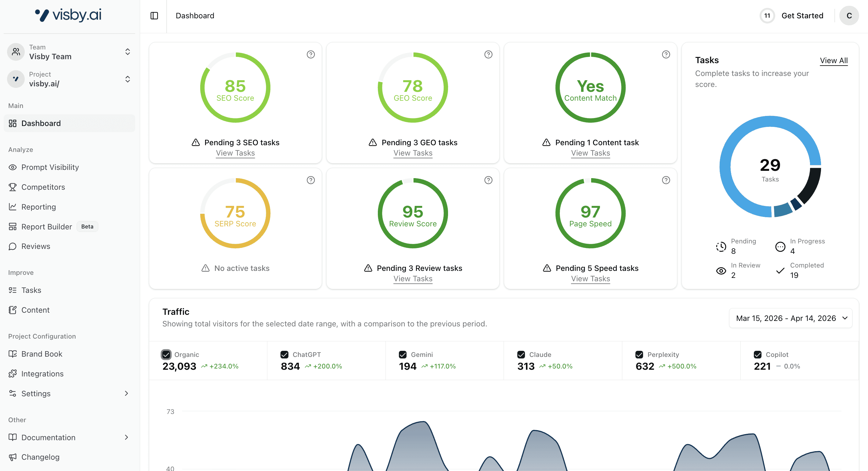Uncheck the Organic traffic checkbox
The height and width of the screenshot is (471, 868).
coord(166,354)
